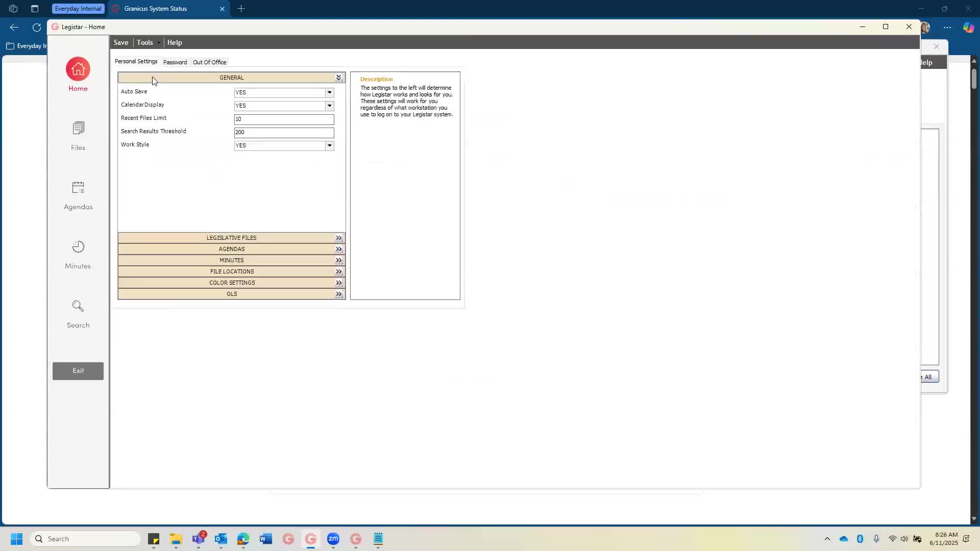Open the CalendarDisplay dropdown

pyautogui.click(x=329, y=106)
